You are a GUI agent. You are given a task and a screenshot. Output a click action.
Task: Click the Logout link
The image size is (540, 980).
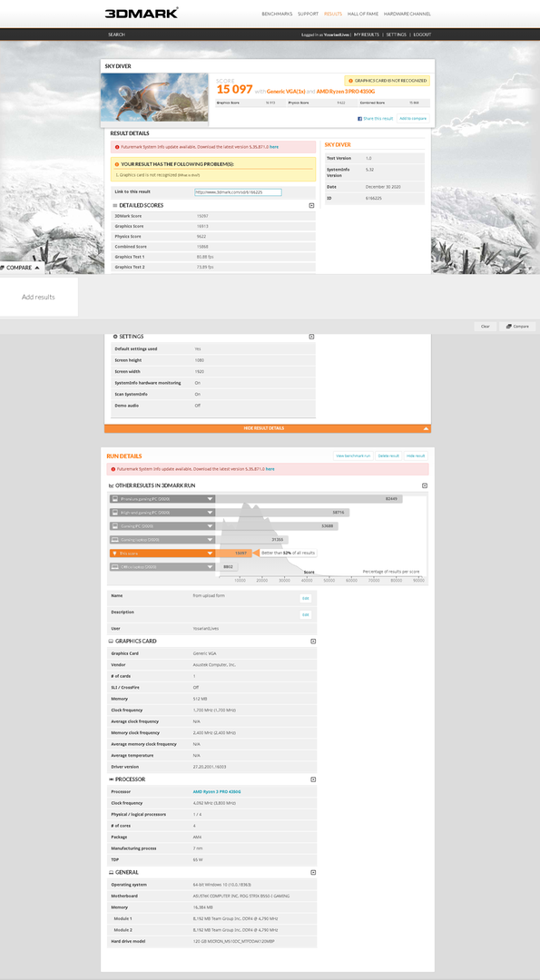pyautogui.click(x=422, y=34)
